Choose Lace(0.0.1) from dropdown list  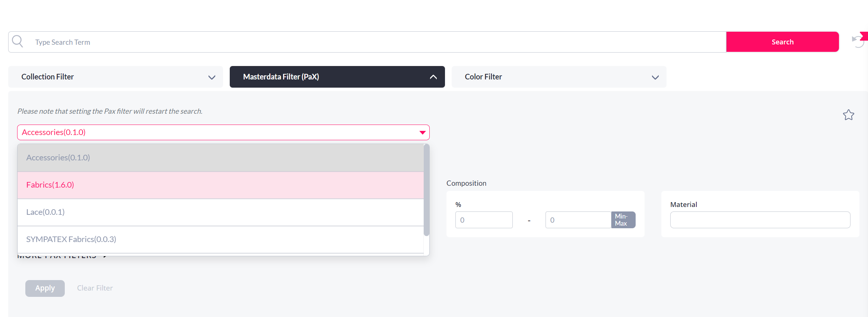click(220, 212)
